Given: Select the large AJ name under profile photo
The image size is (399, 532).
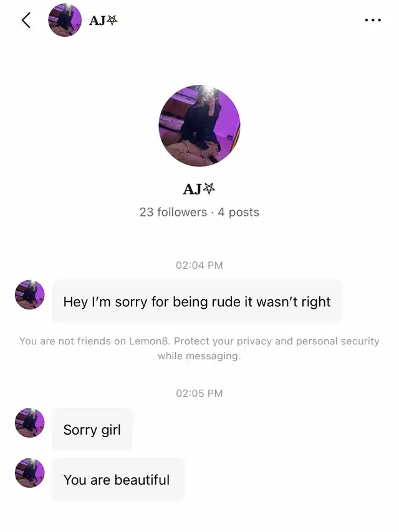Looking at the screenshot, I should (x=199, y=189).
